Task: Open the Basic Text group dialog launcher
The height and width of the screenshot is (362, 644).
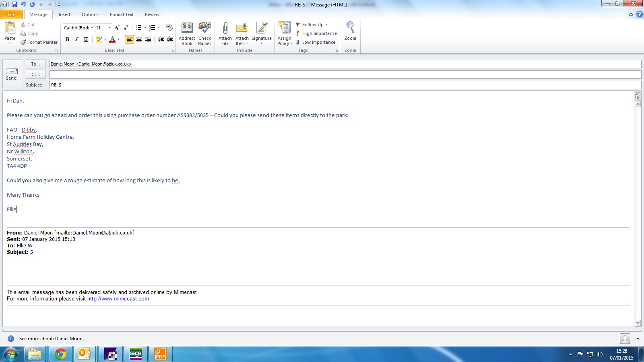Action: pos(172,51)
